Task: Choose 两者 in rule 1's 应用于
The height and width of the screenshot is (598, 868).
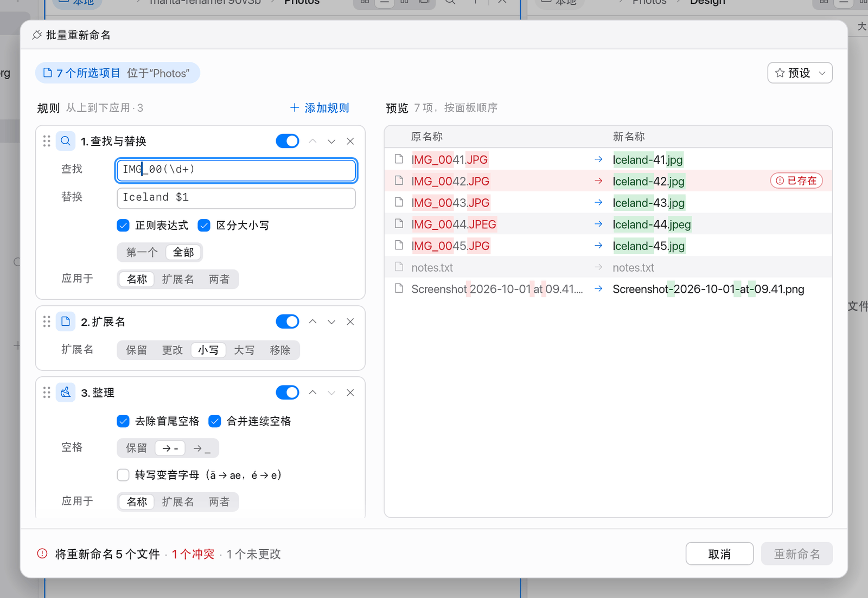Action: point(219,279)
